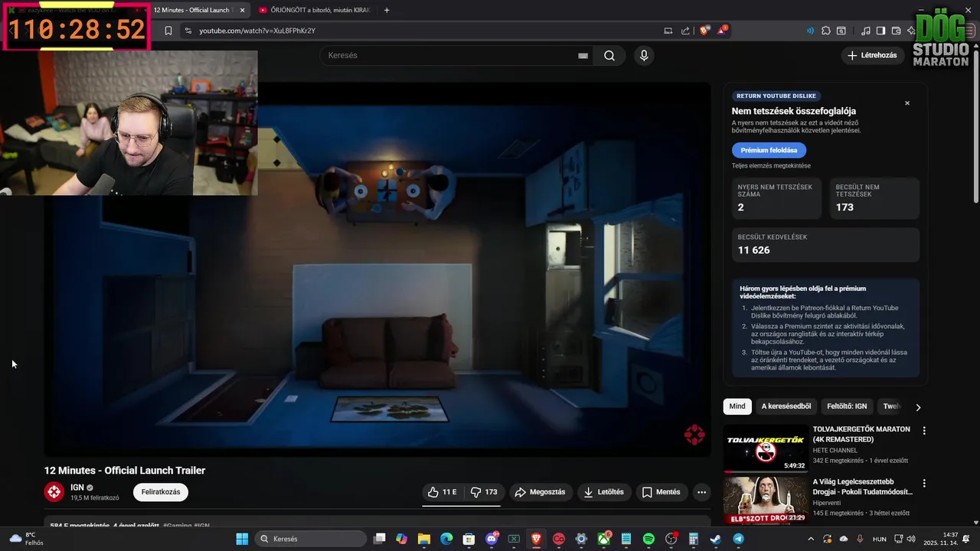Click the tab search window icon in toolbar
This screenshot has height=551, width=980.
click(x=841, y=31)
